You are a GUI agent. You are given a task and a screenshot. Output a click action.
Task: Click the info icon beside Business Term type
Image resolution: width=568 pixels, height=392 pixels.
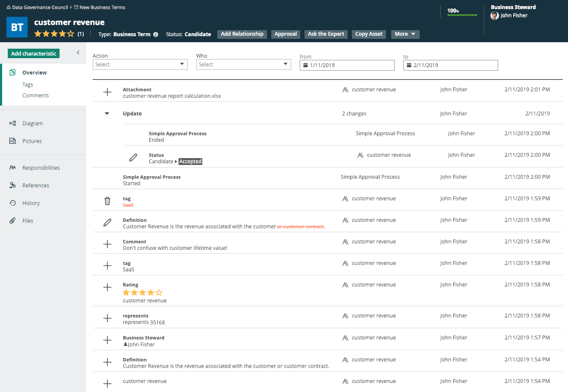(156, 34)
